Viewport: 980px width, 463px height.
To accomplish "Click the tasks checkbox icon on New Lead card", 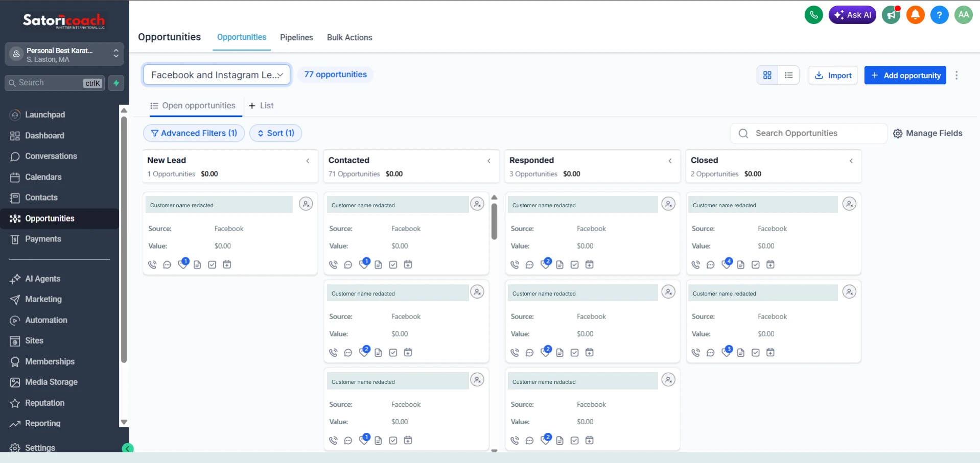I will (212, 264).
